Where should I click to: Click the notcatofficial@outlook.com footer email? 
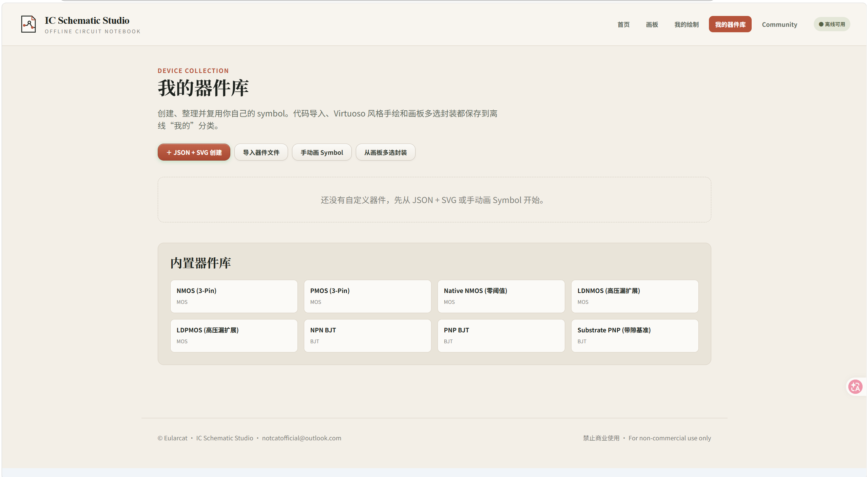(x=302, y=438)
